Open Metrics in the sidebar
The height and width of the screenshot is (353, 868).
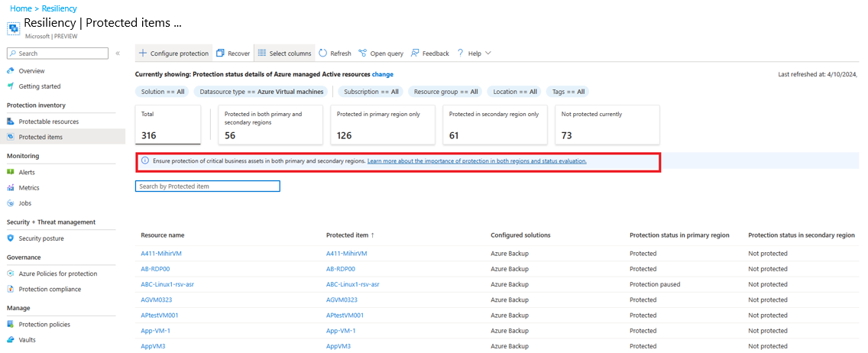pos(29,187)
